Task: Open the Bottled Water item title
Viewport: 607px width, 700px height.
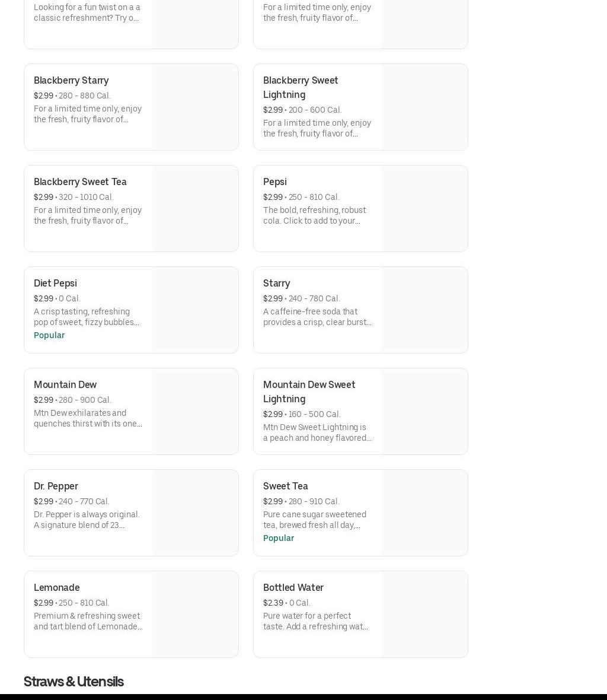Action: pyautogui.click(x=293, y=587)
